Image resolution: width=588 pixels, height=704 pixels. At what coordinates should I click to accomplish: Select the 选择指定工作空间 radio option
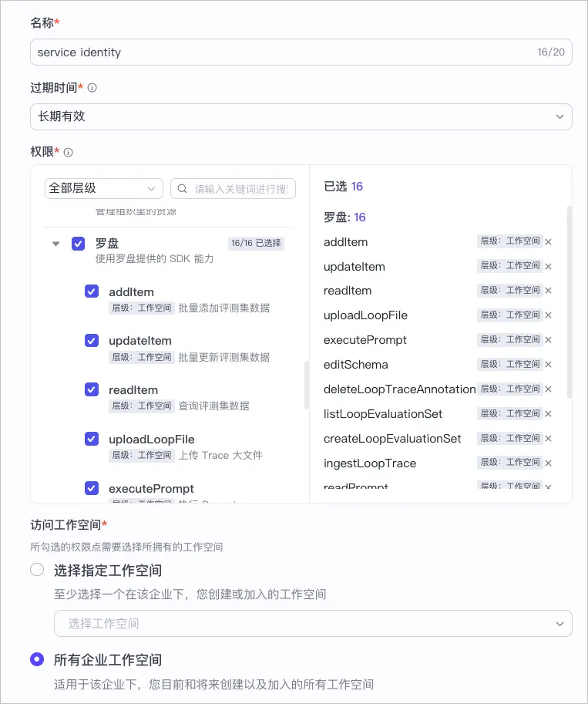tap(37, 570)
